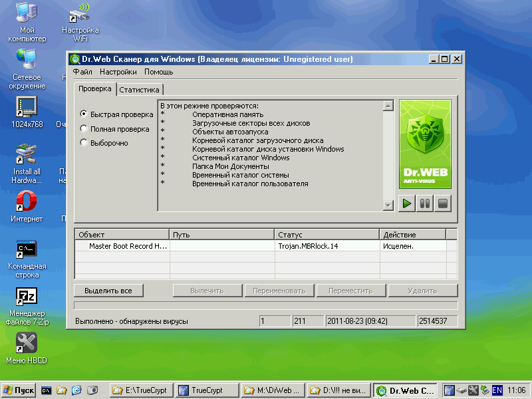Viewport: 532px width, 399px height.
Task: Click the camera quick launch icon
Action: coord(92,390)
